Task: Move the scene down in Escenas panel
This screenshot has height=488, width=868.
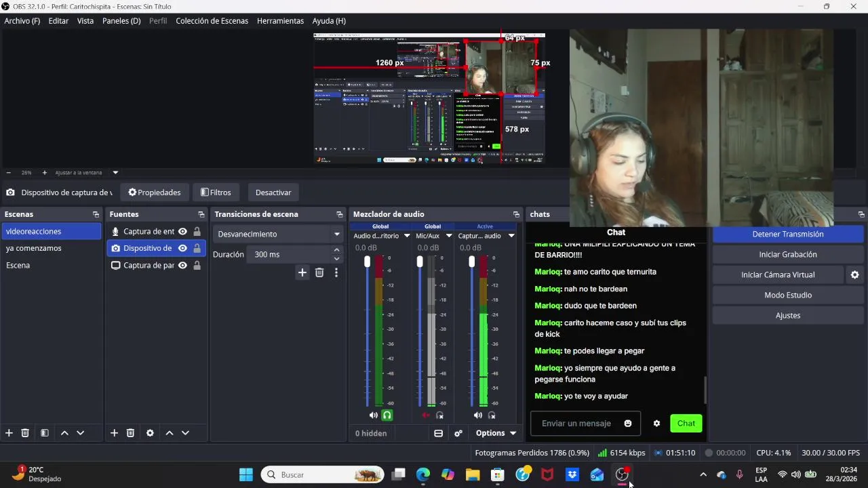Action: click(x=80, y=433)
